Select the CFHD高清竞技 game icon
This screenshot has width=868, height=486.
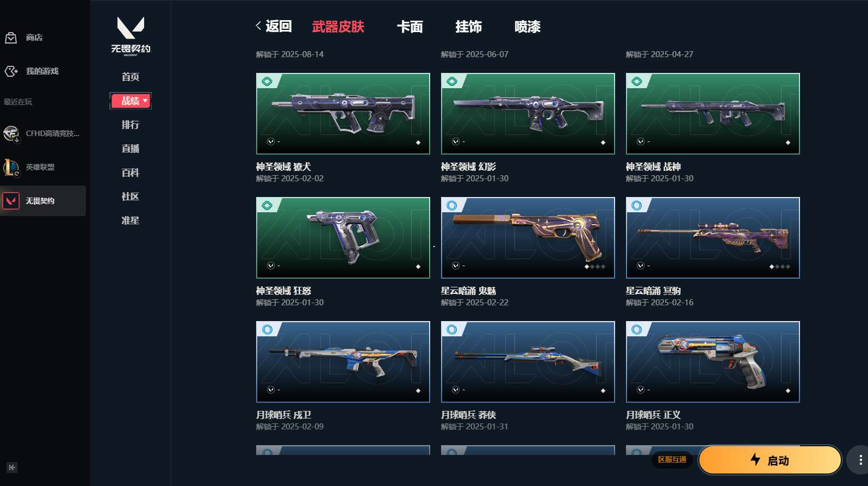[x=11, y=133]
